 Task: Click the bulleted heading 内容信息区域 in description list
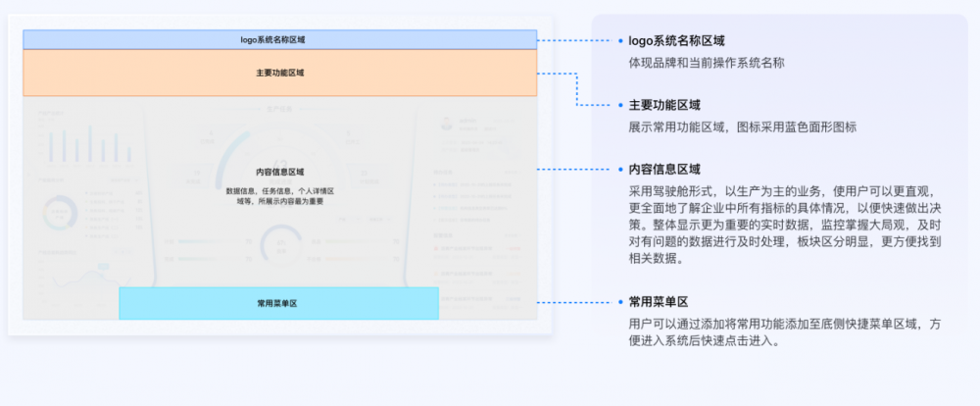click(x=664, y=170)
